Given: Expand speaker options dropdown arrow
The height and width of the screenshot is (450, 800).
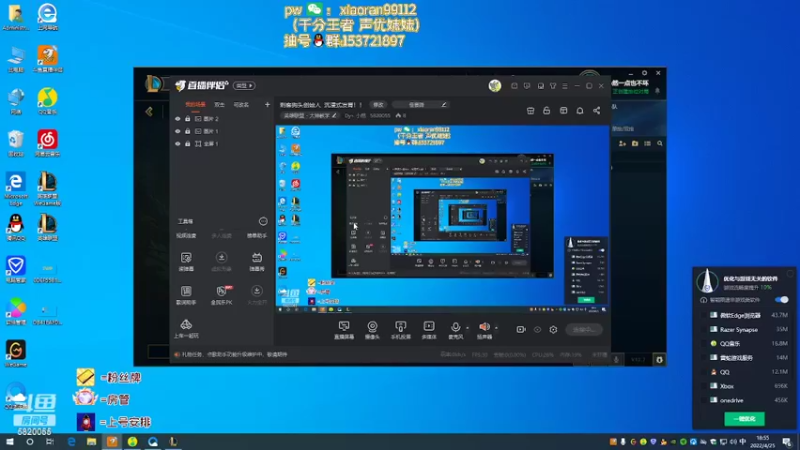Looking at the screenshot, I should 496,328.
